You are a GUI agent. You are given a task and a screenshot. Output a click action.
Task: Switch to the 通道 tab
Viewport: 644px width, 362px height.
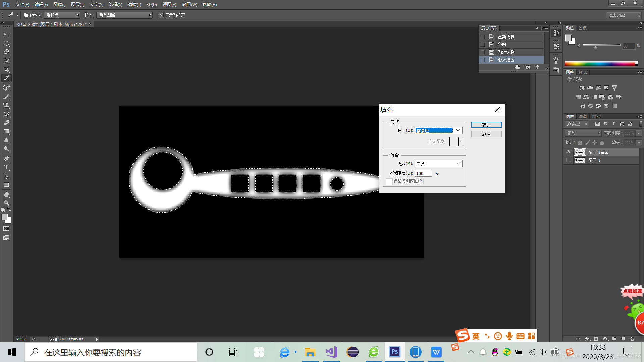(583, 116)
